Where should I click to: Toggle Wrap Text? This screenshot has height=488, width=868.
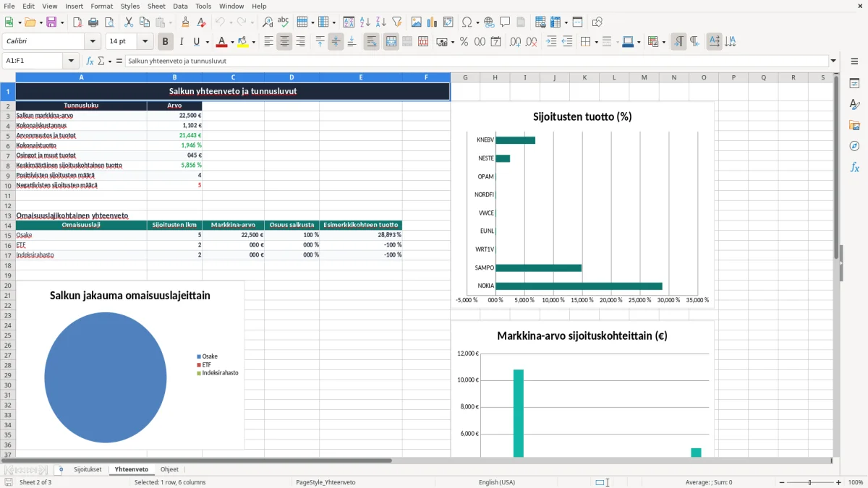[x=371, y=42]
